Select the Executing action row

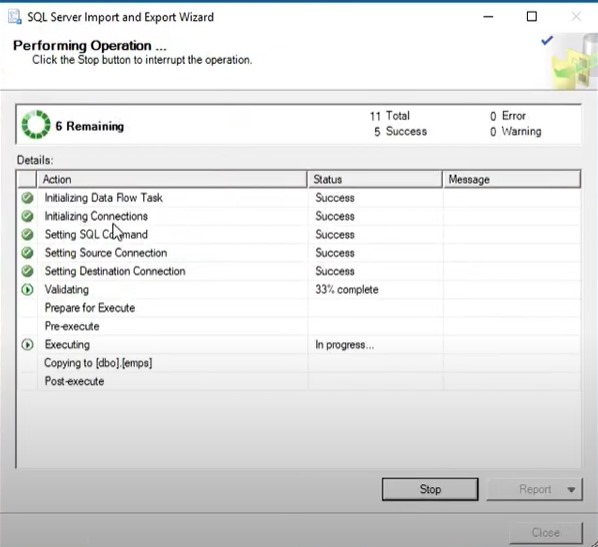pyautogui.click(x=299, y=344)
